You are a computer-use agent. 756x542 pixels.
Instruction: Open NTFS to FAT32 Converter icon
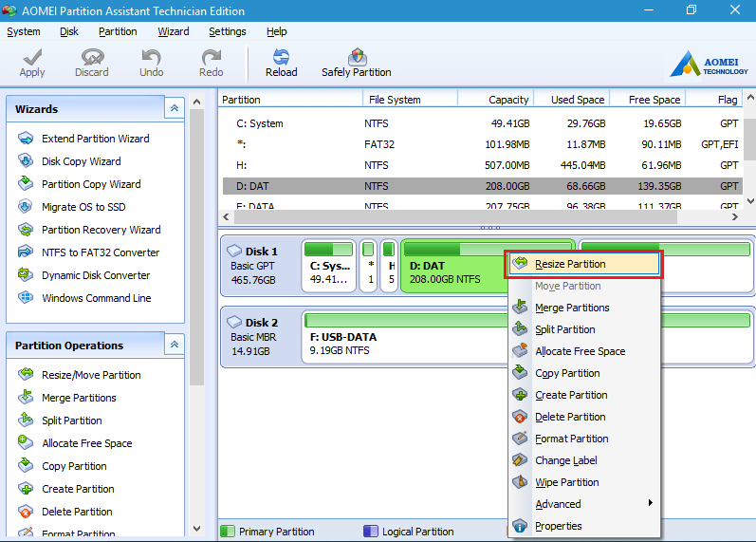click(26, 252)
